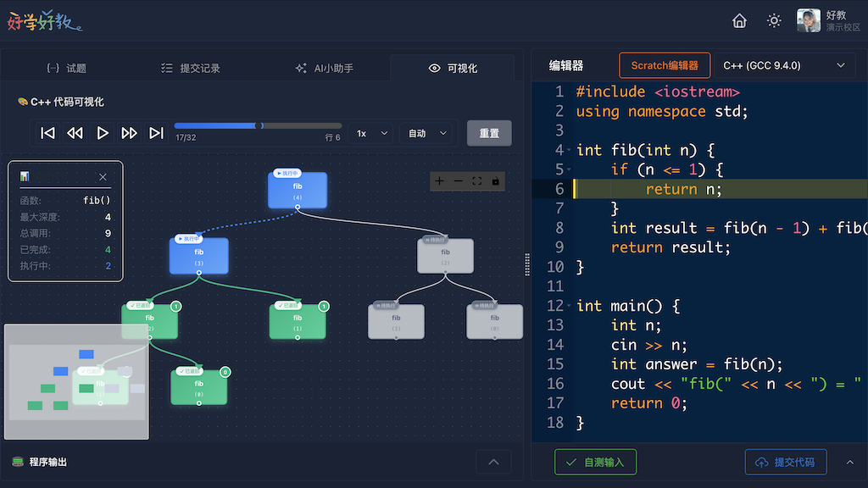Expand the 程序输出 panel

493,462
